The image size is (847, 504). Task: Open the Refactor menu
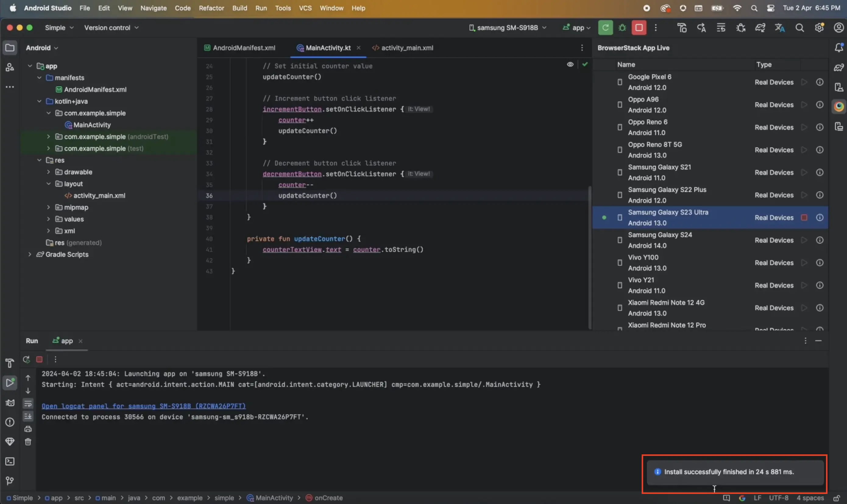pyautogui.click(x=211, y=8)
